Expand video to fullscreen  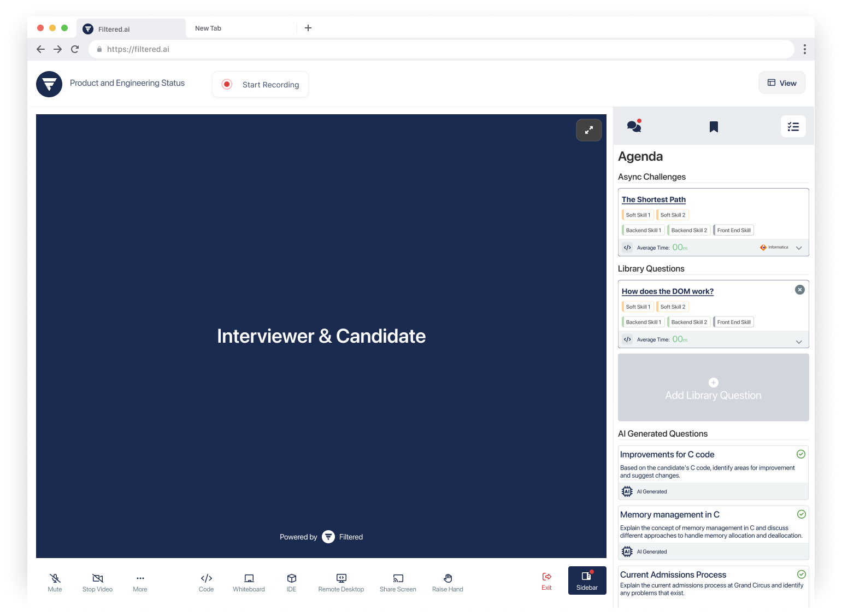pos(588,130)
